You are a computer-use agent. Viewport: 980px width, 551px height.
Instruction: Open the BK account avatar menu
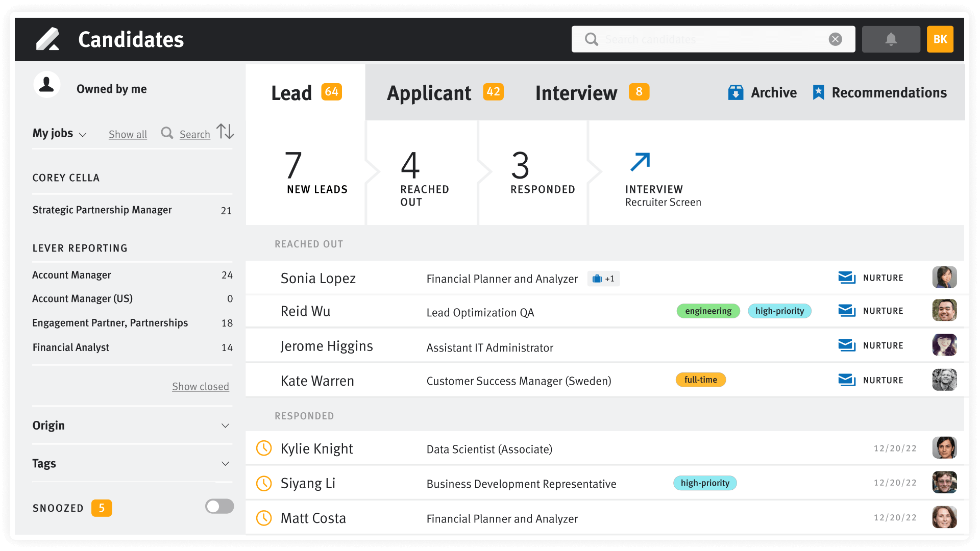[940, 39]
